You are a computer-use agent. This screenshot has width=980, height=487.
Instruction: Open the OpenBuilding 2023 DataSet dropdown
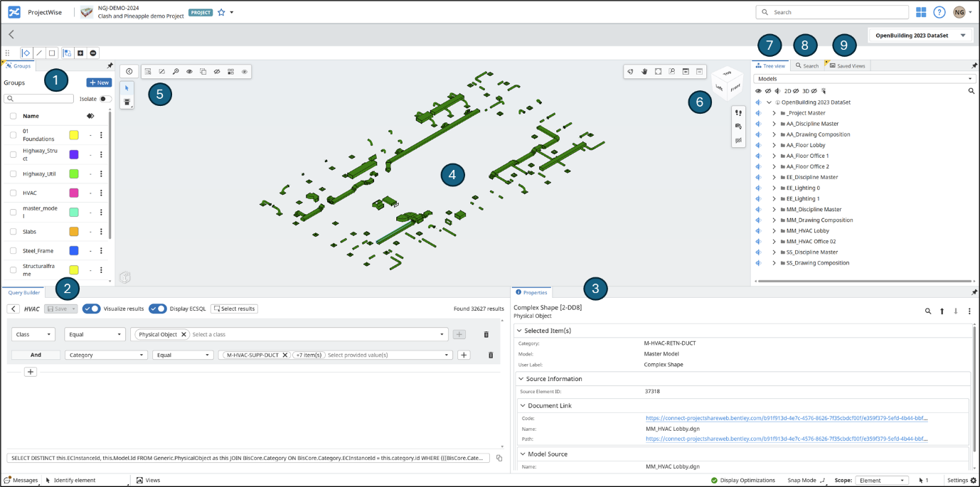[x=921, y=35]
